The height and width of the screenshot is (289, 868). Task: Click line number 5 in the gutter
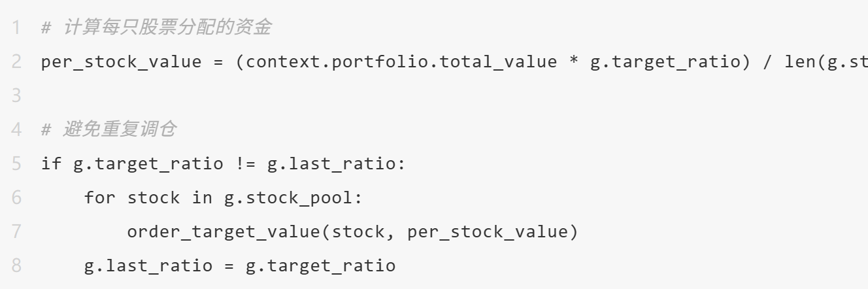click(16, 163)
